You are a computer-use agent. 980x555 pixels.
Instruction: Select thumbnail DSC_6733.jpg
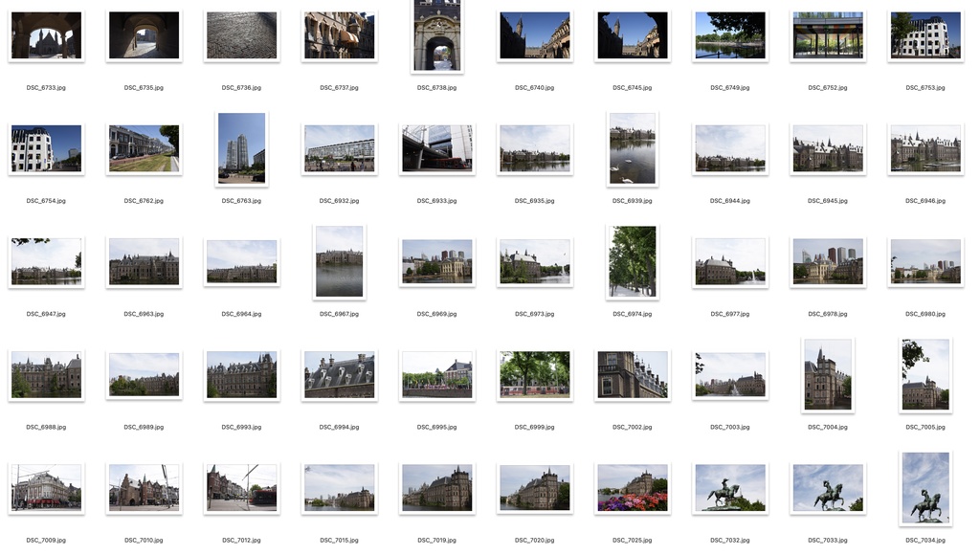(46, 35)
